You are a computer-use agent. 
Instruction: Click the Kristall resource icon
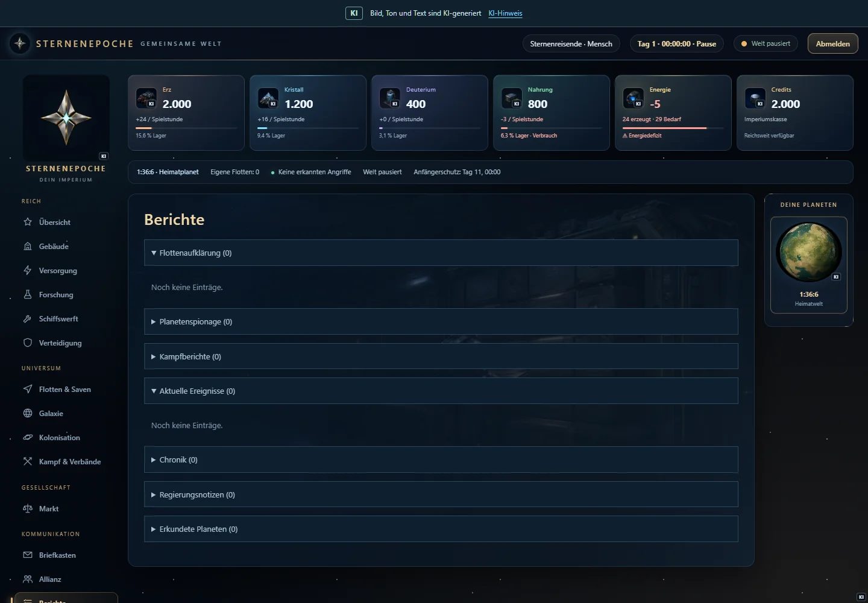tap(268, 98)
